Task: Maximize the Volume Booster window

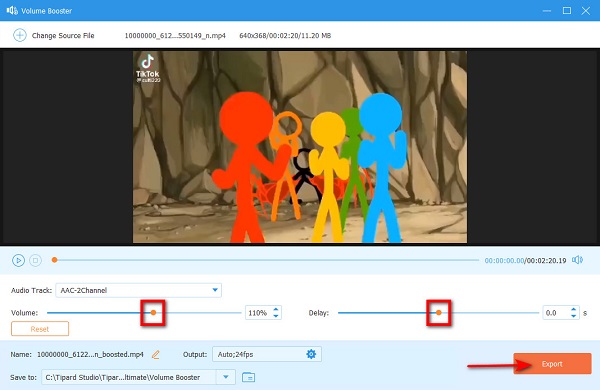Action: point(567,11)
